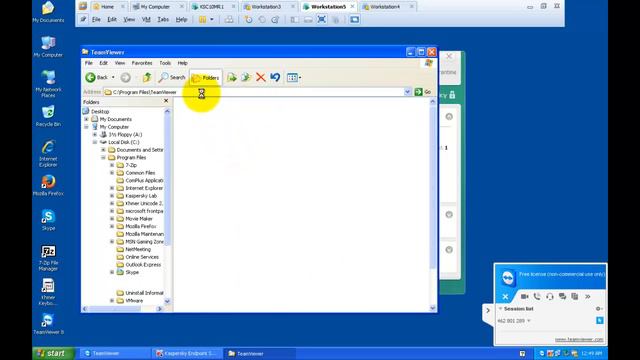Select the Common Files folder
This screenshot has width=640, height=360.
pos(140,173)
